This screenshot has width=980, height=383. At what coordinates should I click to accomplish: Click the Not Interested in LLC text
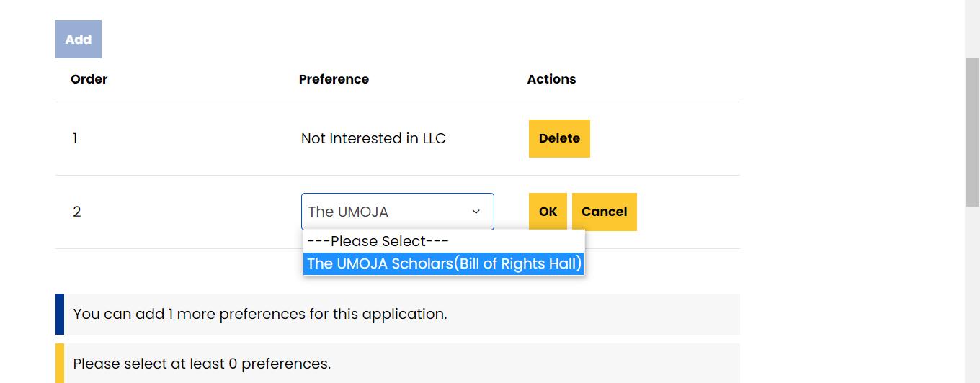(373, 138)
